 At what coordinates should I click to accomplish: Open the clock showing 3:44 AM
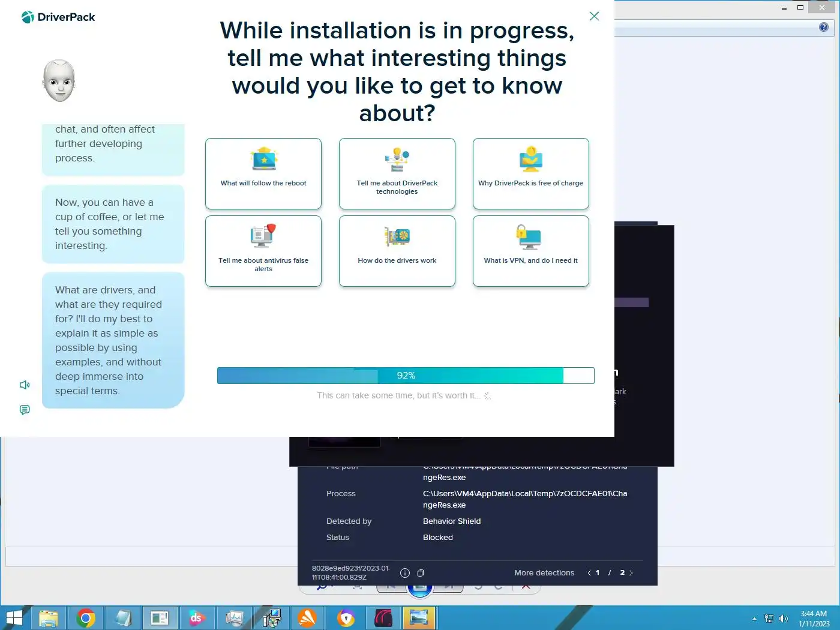click(814, 619)
